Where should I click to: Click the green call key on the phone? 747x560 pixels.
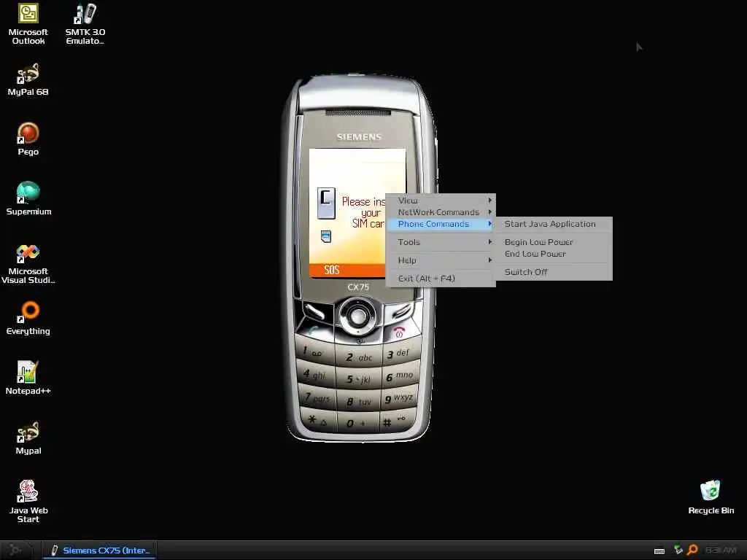pyautogui.click(x=314, y=330)
